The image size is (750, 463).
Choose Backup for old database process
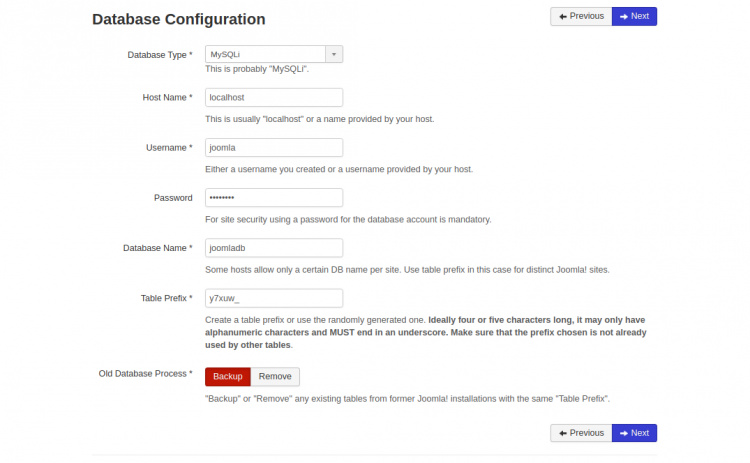pyautogui.click(x=227, y=376)
